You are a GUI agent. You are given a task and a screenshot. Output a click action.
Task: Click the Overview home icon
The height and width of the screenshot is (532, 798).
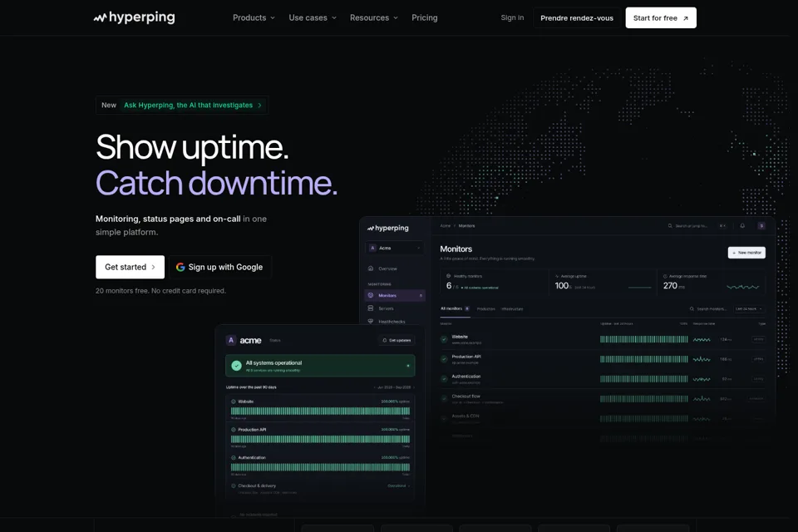pos(371,268)
